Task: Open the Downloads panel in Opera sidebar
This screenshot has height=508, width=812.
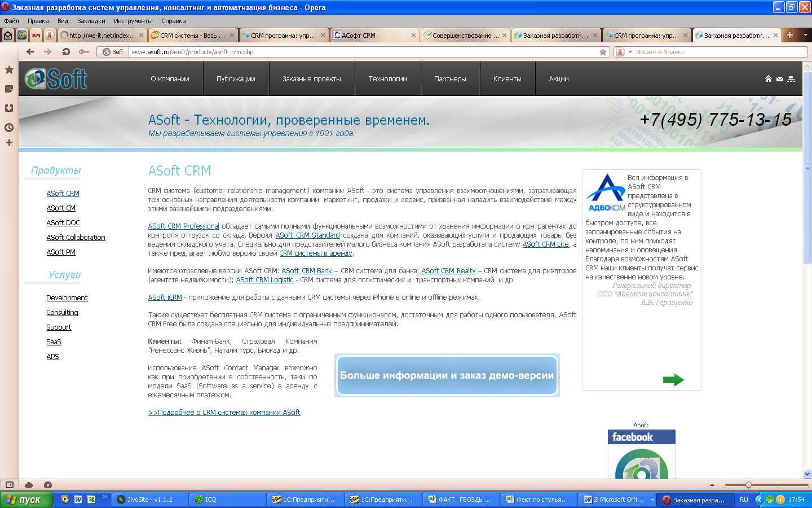Action: click(9, 108)
